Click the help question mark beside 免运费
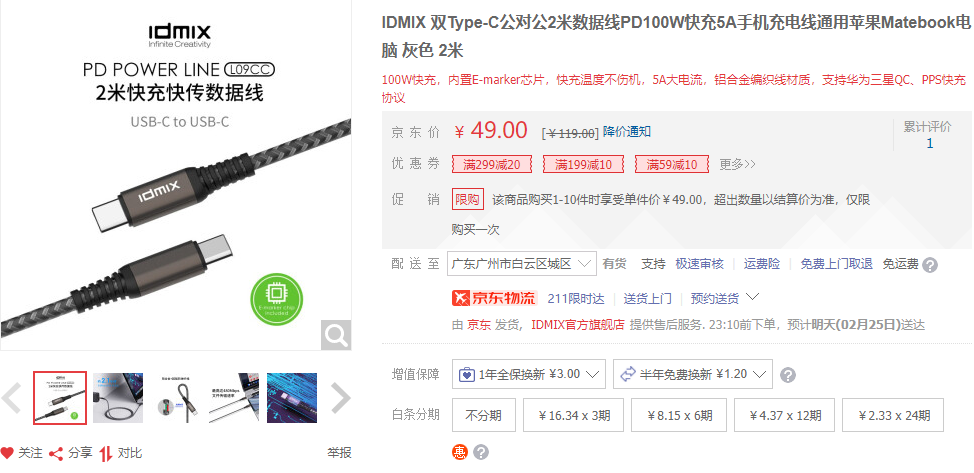This screenshot has width=974, height=473. 930,265
